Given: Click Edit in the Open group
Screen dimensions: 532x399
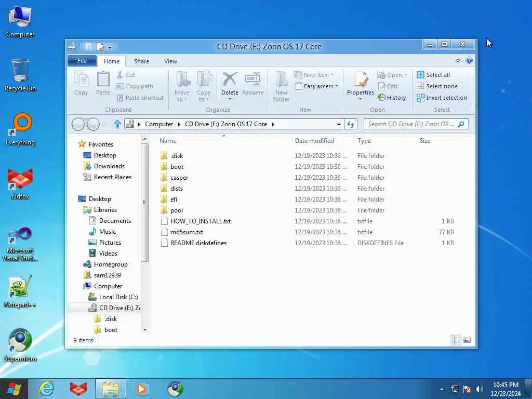Looking at the screenshot, I should click(x=388, y=86).
